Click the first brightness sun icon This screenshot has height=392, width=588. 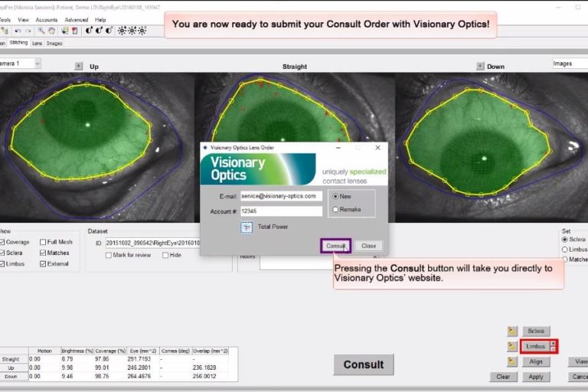pyautogui.click(x=123, y=31)
